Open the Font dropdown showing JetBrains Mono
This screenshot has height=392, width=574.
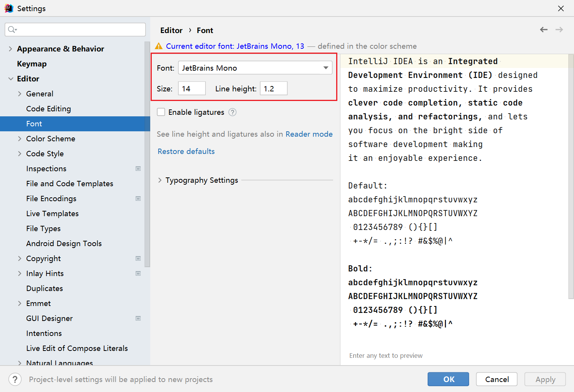255,68
